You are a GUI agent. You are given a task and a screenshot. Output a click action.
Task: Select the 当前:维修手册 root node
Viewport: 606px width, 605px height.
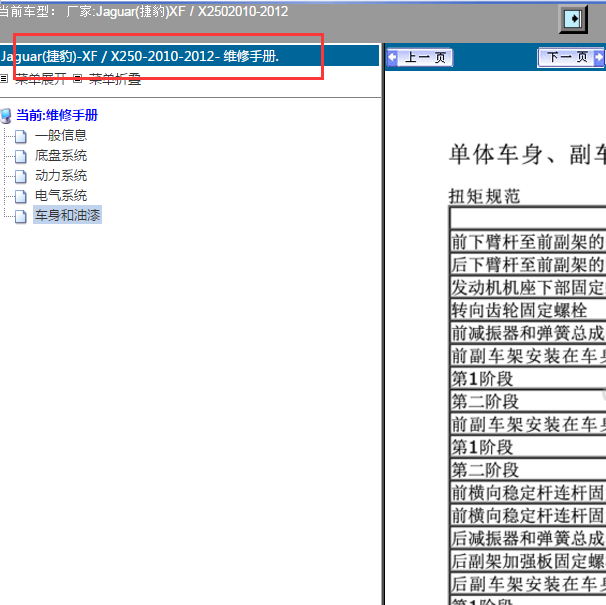(57, 115)
